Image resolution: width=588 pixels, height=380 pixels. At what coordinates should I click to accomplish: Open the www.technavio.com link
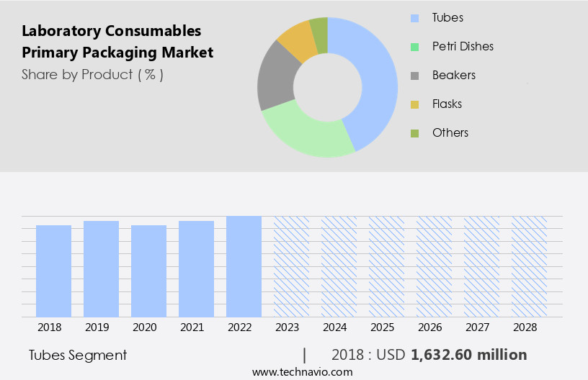pos(302,371)
